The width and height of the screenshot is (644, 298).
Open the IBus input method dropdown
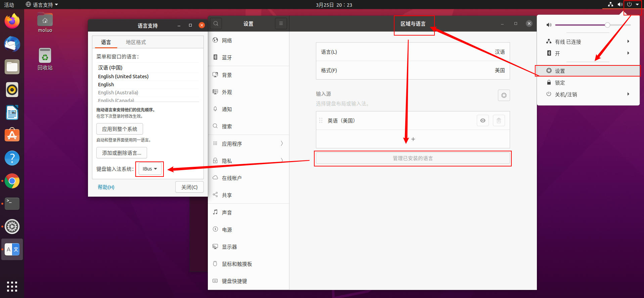tap(150, 169)
